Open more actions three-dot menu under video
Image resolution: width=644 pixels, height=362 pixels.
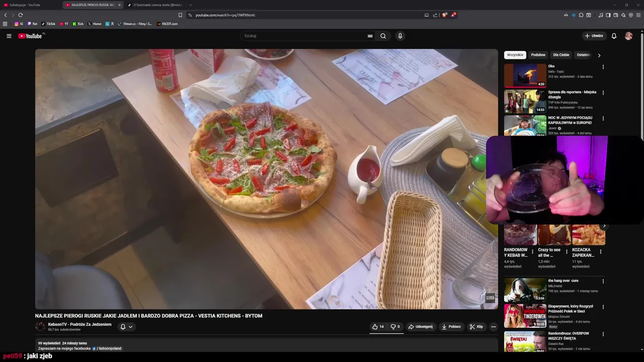[493, 327]
